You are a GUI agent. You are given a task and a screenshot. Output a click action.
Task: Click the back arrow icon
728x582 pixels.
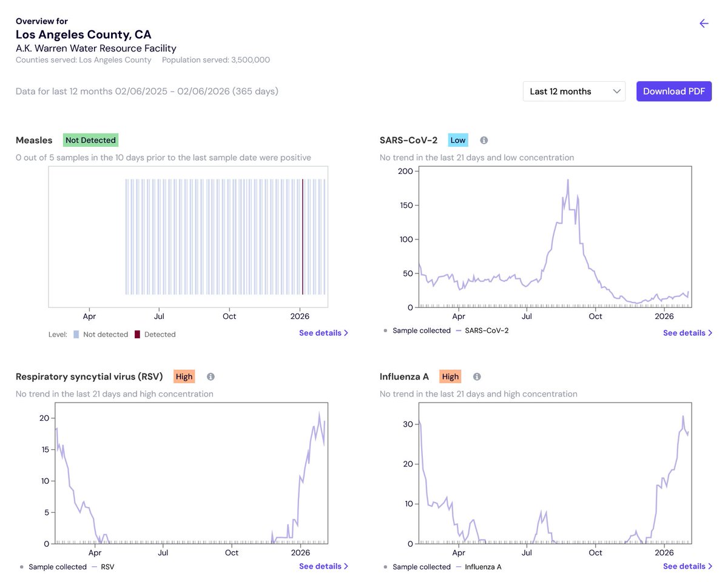tap(704, 24)
